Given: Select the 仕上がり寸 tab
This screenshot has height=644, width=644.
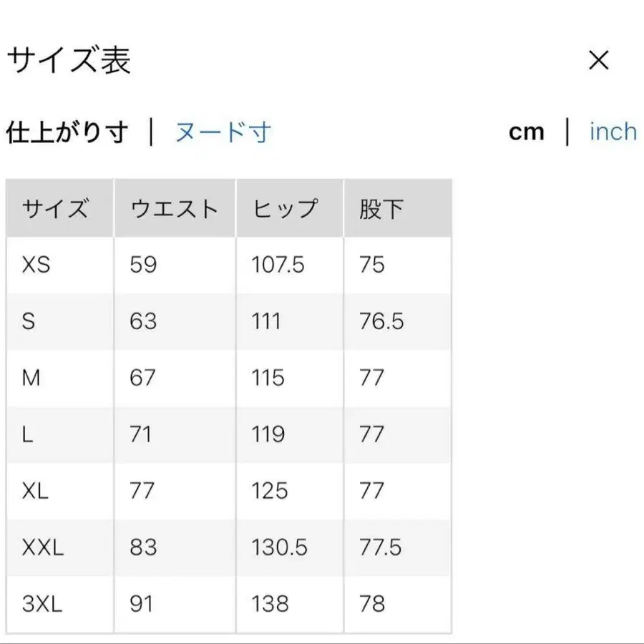Looking at the screenshot, I should [68, 132].
